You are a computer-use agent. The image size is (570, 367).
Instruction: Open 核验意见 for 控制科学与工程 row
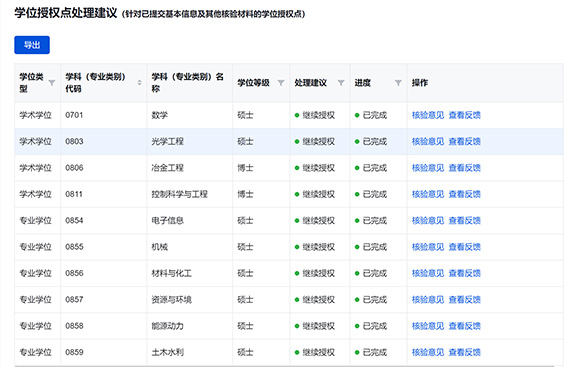428,194
